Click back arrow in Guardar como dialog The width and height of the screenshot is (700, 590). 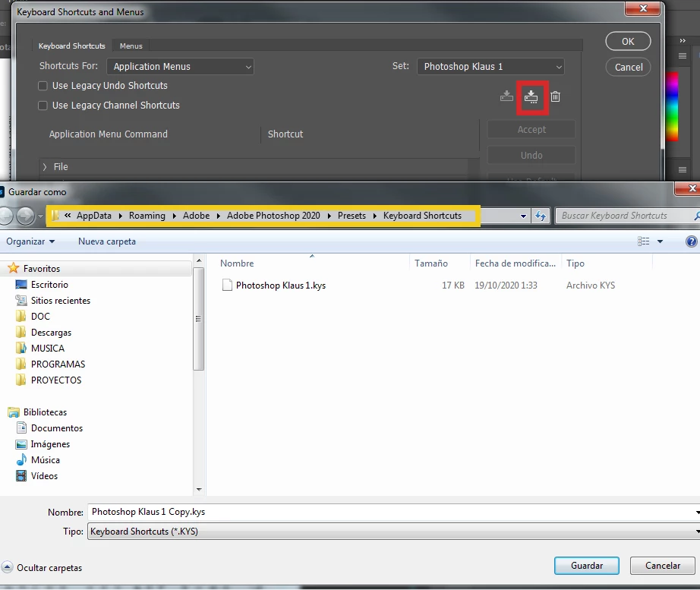tap(5, 216)
